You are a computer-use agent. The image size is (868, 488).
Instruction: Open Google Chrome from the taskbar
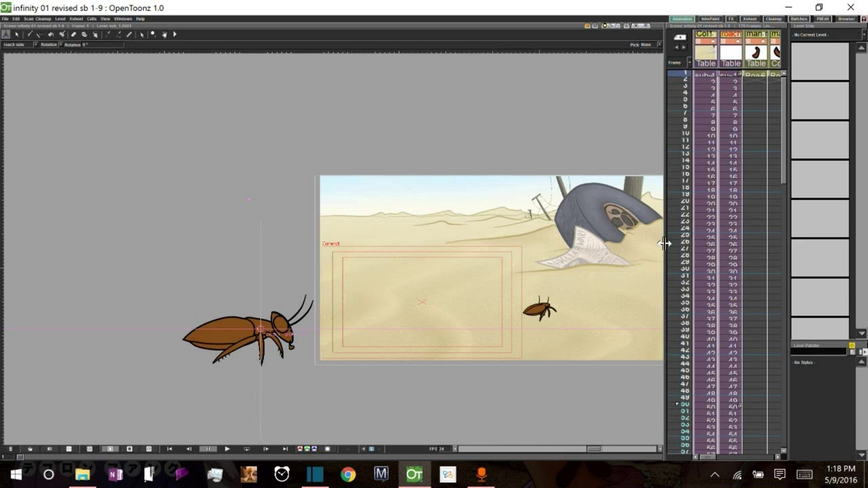[348, 474]
